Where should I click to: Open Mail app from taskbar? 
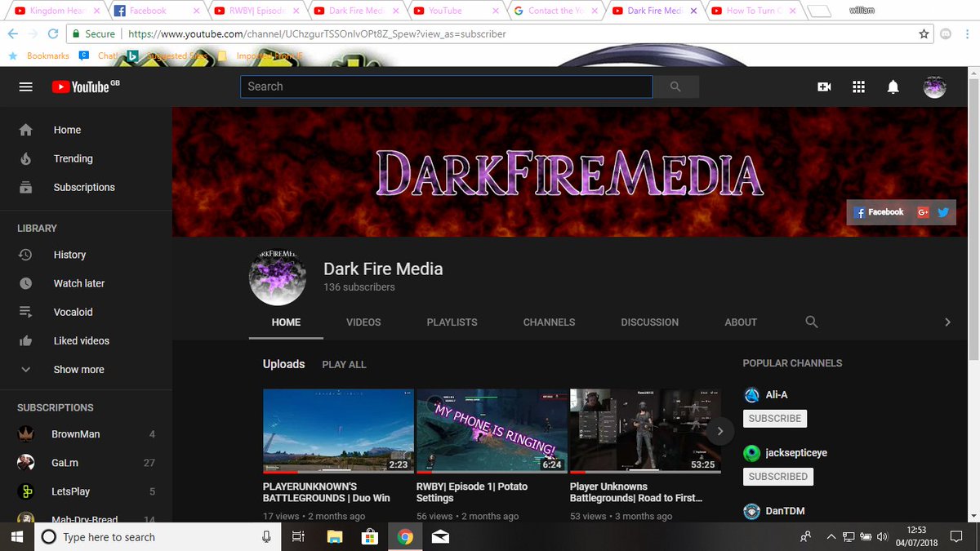pos(441,536)
